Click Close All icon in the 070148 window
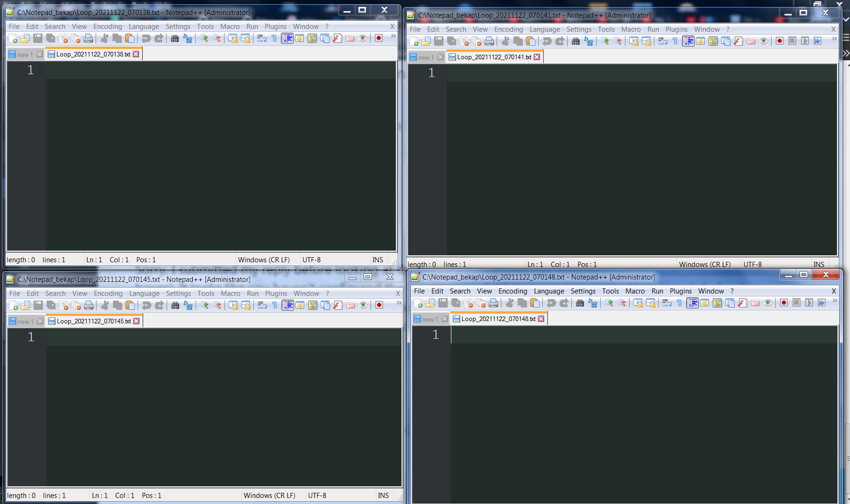The width and height of the screenshot is (850, 504). [481, 303]
